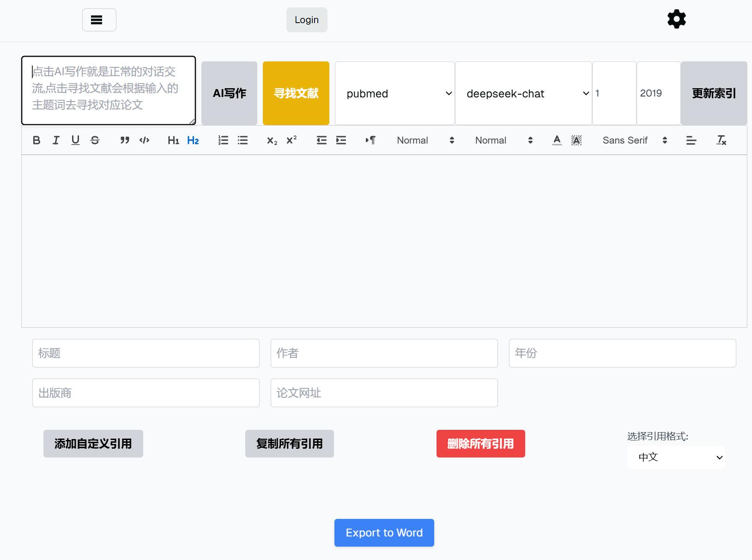The image size is (752, 560).
Task: Create an ordered numbered list
Action: (x=223, y=140)
